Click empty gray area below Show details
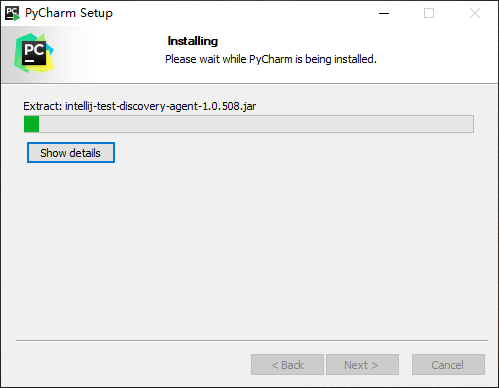The image size is (499, 388). [249, 250]
